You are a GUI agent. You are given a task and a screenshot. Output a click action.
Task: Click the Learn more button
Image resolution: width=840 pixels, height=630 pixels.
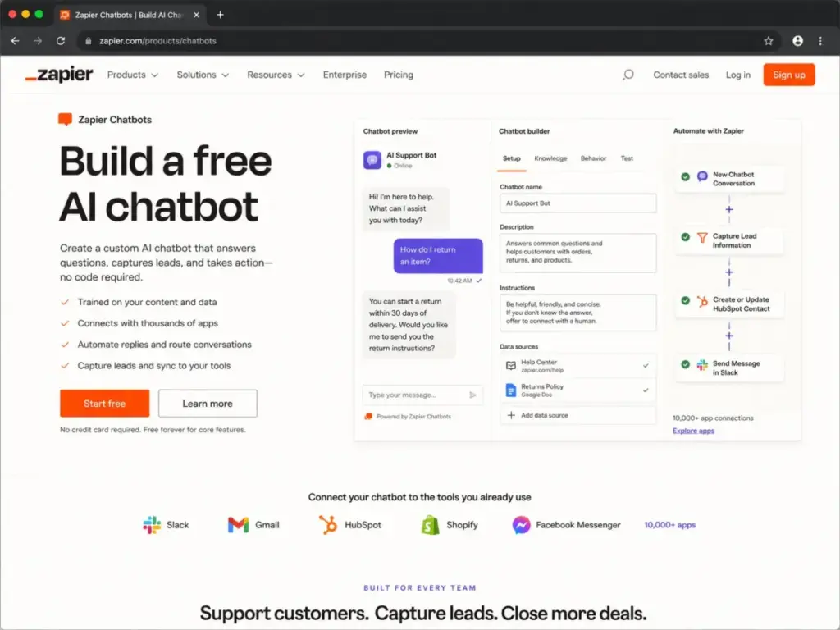208,404
